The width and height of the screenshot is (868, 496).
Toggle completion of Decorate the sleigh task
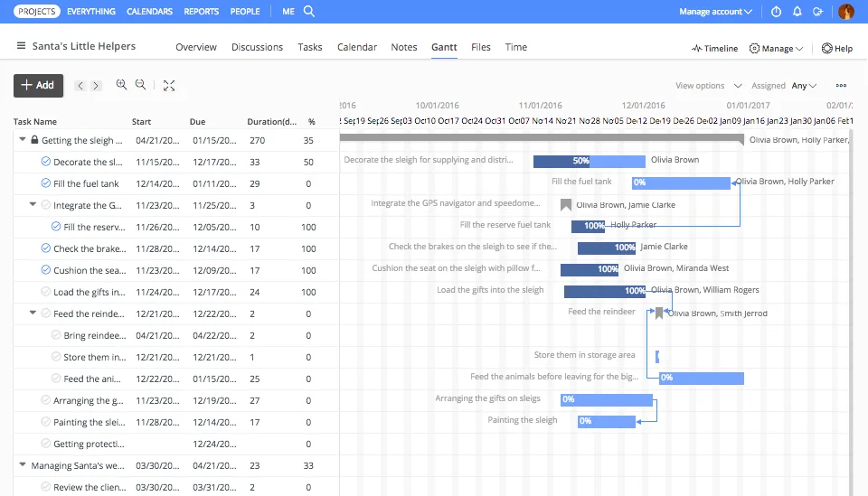[46, 162]
